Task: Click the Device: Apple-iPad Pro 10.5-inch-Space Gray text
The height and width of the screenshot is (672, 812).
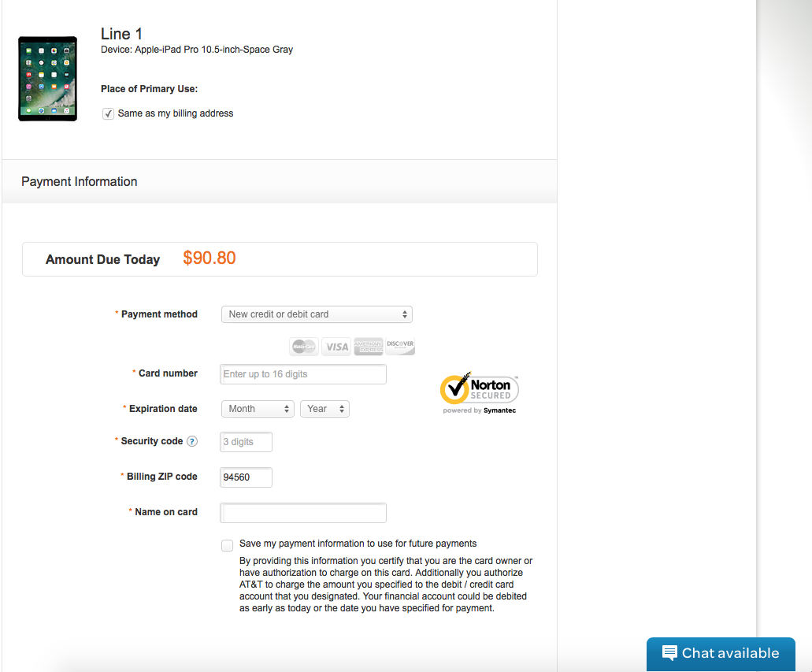Action: [x=197, y=50]
